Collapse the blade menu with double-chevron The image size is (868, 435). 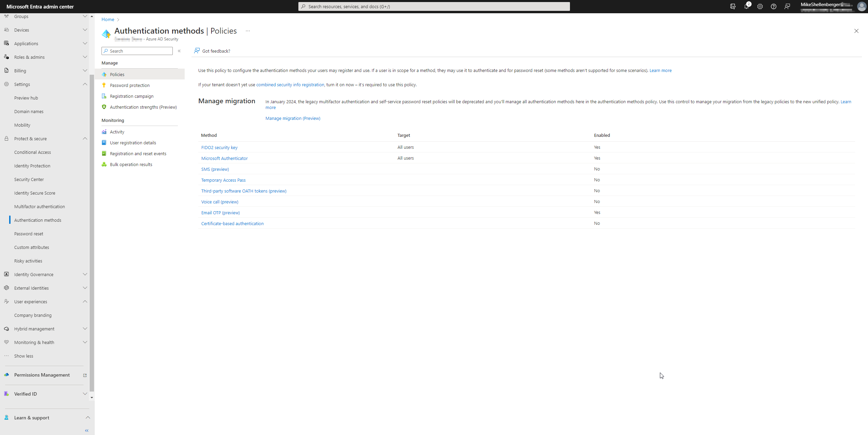(x=179, y=51)
